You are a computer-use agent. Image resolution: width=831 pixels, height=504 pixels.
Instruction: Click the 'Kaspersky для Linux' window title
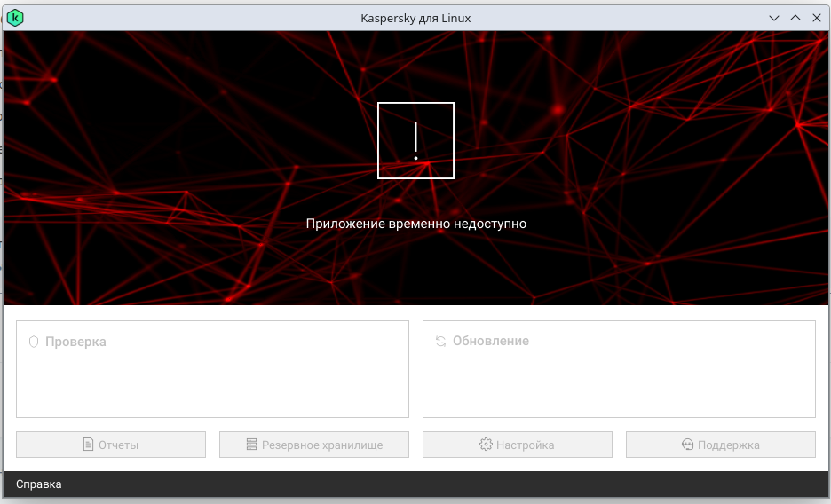click(415, 18)
